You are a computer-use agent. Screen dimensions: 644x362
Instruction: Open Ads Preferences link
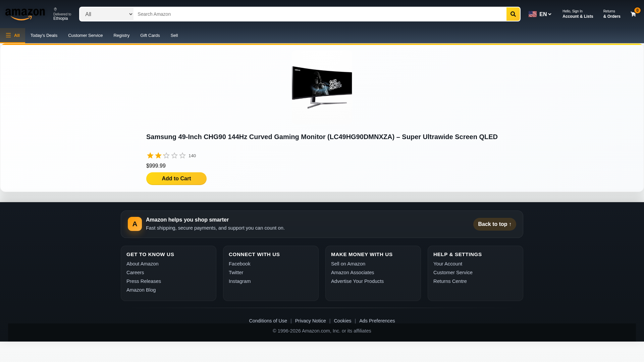(377, 321)
